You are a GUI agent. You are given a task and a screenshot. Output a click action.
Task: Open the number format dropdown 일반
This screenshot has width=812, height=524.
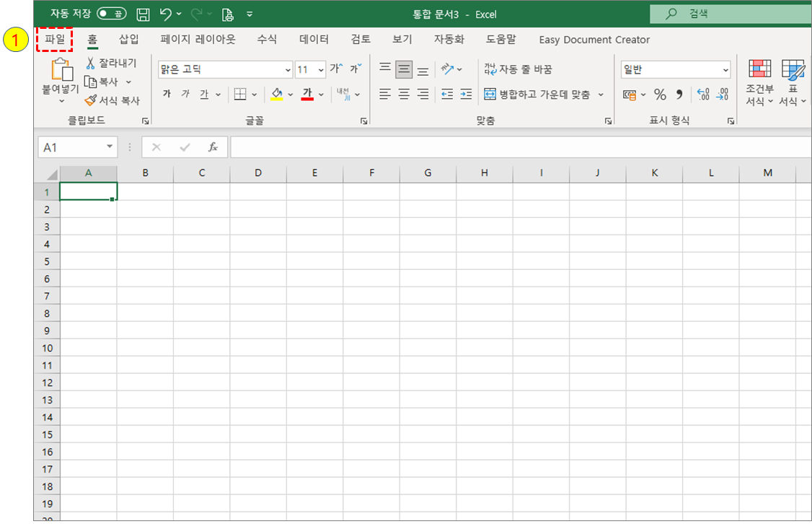[725, 69]
